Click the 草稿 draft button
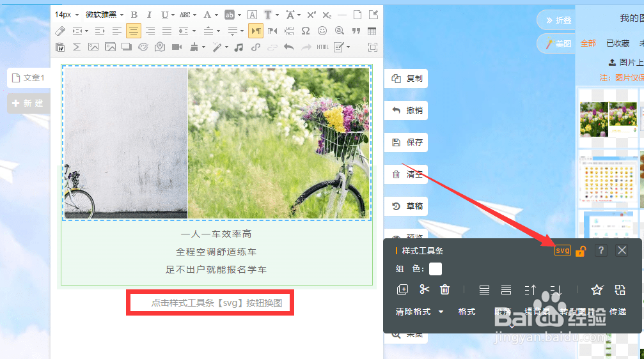644x359 pixels. click(x=406, y=206)
